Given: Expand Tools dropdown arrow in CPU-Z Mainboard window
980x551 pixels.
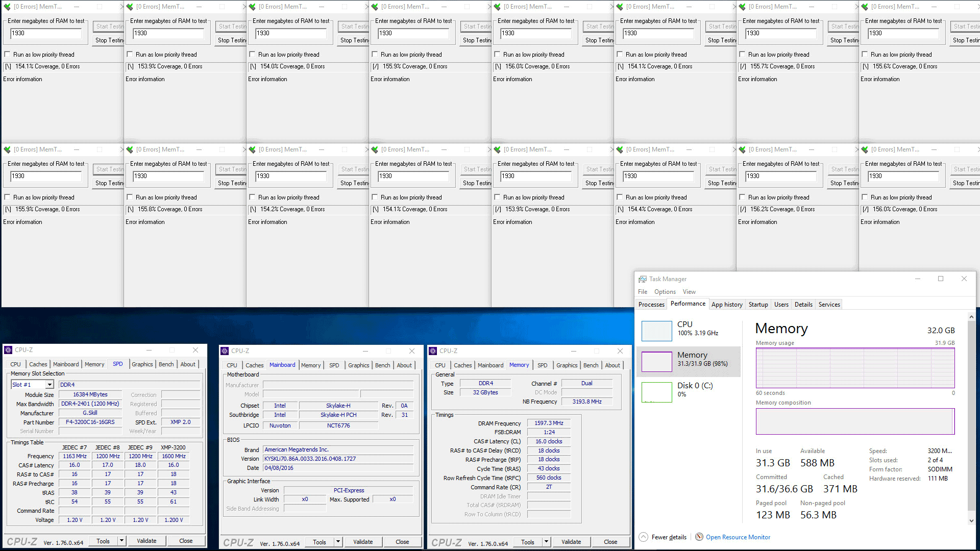Looking at the screenshot, I should [x=338, y=542].
